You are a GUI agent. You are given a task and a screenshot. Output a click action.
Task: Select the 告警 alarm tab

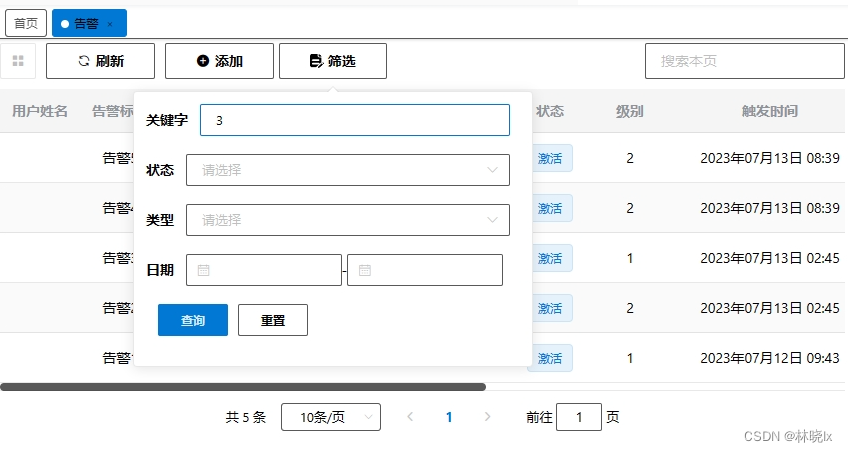point(86,23)
